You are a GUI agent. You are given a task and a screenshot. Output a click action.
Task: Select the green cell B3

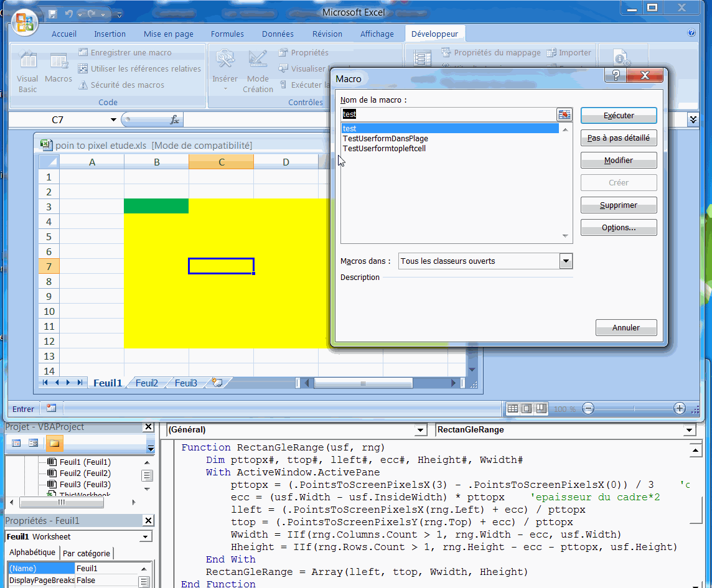[x=156, y=206]
